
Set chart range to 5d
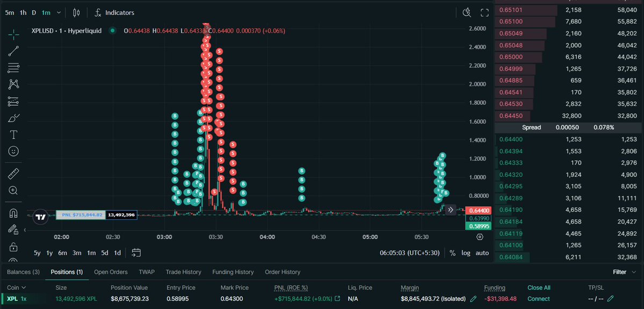pos(105,253)
